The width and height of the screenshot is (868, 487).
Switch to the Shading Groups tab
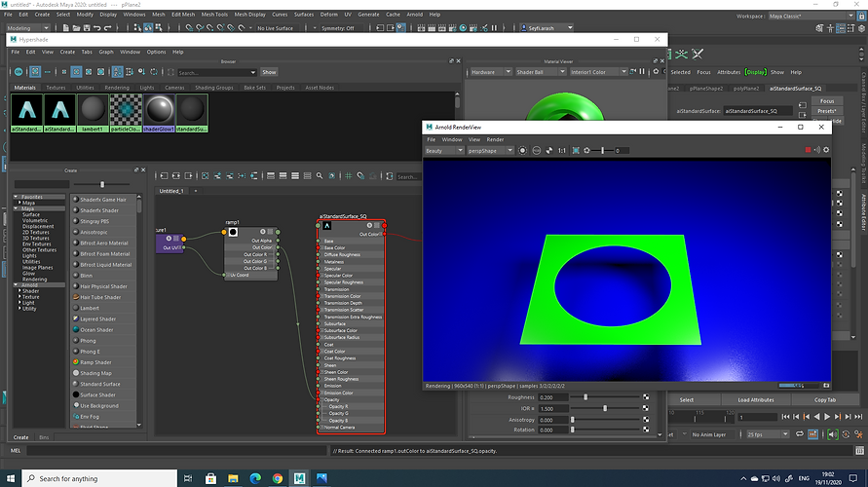(x=213, y=88)
